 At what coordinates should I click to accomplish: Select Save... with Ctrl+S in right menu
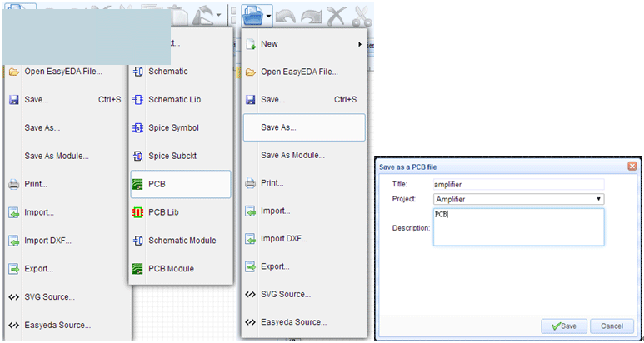click(304, 100)
